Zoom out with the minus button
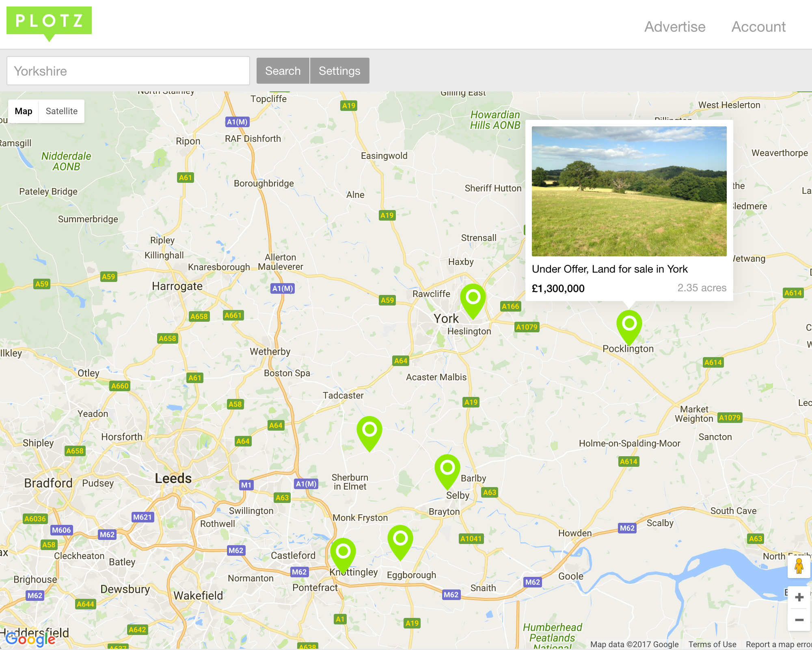 pyautogui.click(x=799, y=620)
